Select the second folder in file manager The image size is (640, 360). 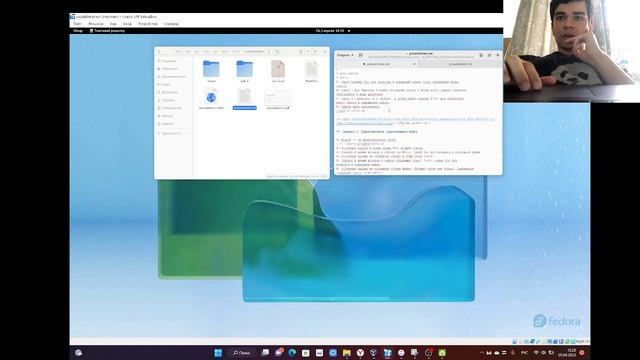click(244, 71)
